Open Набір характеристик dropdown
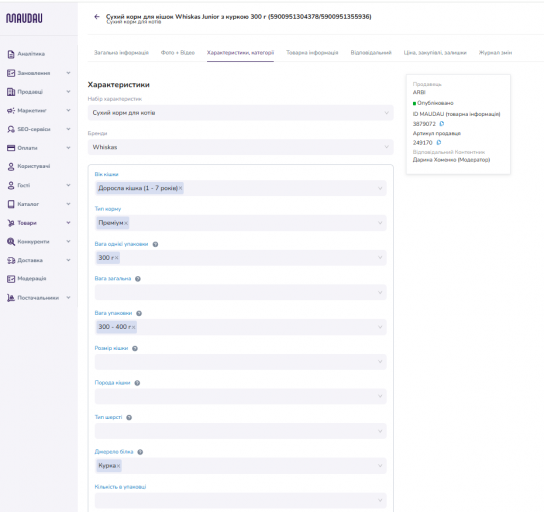 coord(240,113)
